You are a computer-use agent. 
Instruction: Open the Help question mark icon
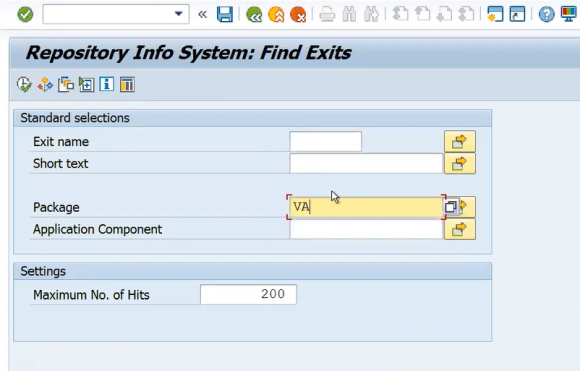coord(546,14)
